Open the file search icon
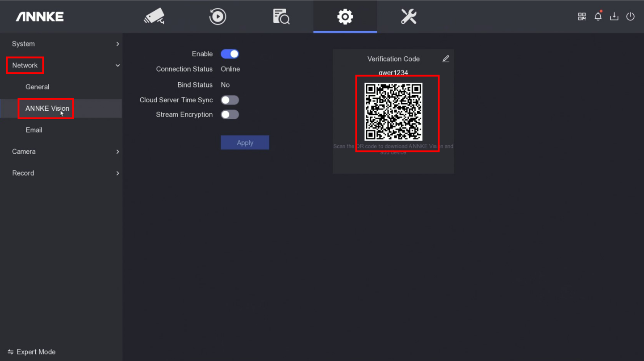Viewport: 644px width, 361px height. coord(281,17)
